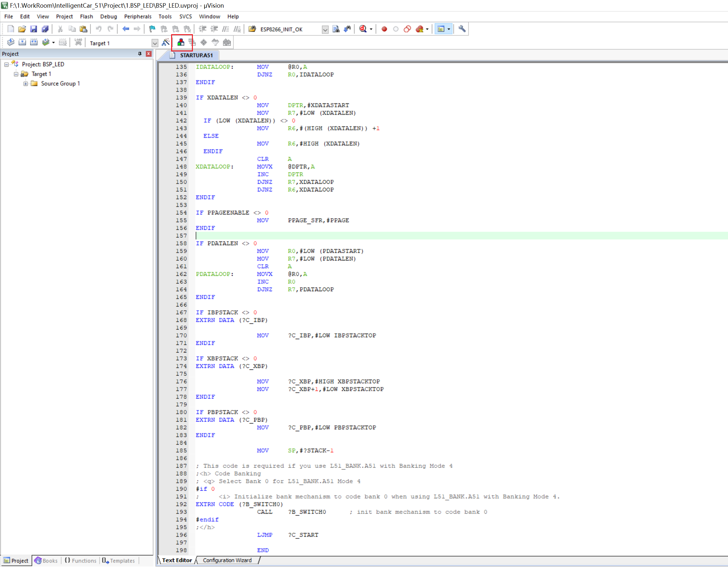Build target icon
Image resolution: width=728 pixels, height=567 pixels.
coord(22,42)
